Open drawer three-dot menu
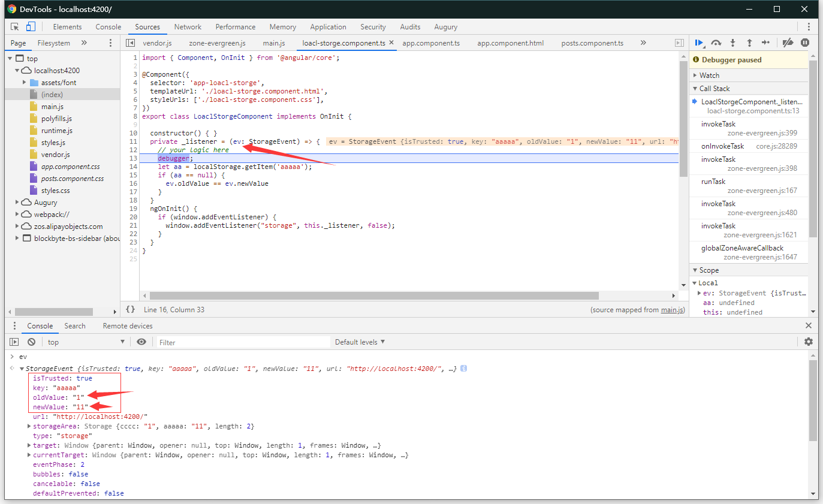 tap(15, 326)
